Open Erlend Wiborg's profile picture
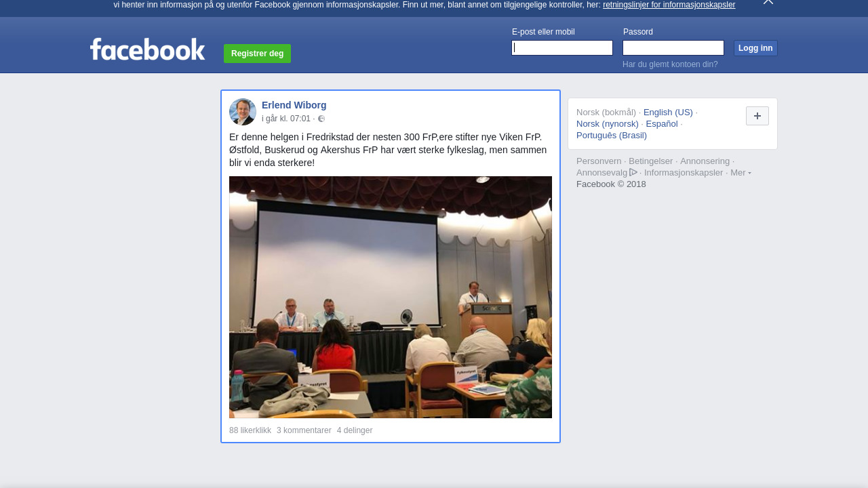The height and width of the screenshot is (488, 868). [243, 112]
